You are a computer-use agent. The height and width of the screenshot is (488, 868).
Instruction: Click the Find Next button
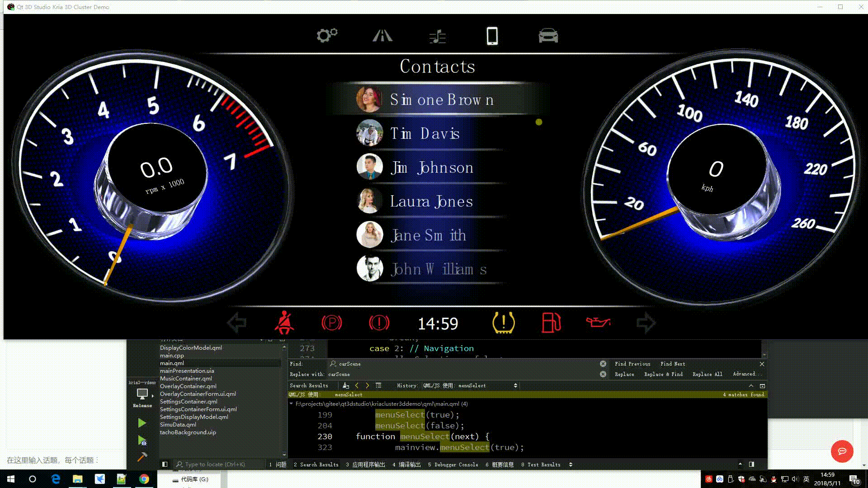(672, 364)
